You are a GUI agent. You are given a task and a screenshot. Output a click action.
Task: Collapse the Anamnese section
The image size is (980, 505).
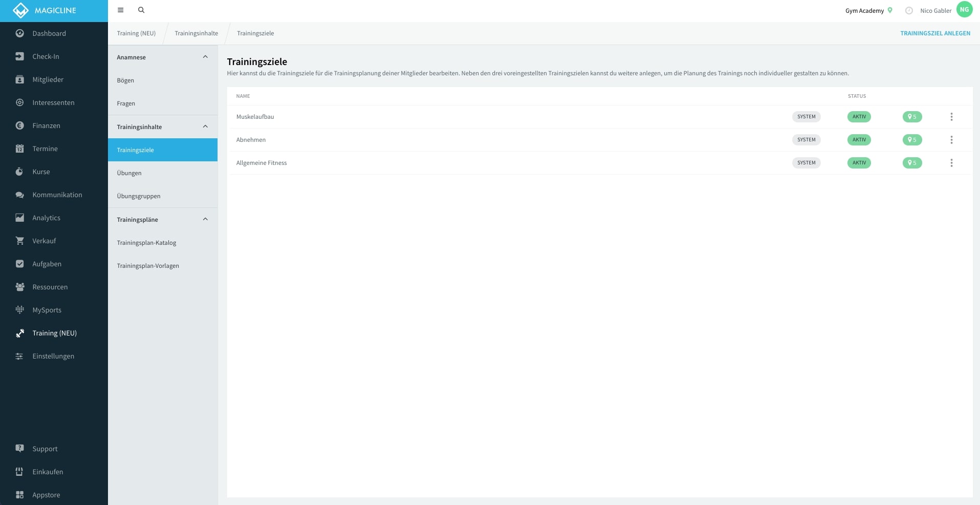point(205,57)
